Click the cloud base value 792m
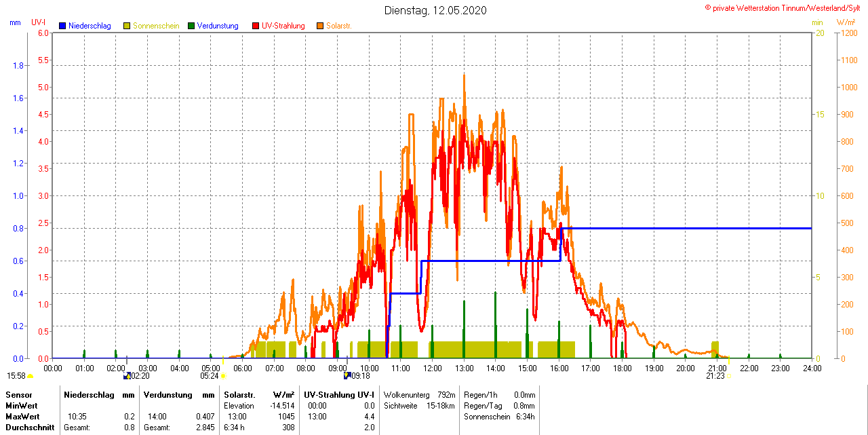 (446, 394)
